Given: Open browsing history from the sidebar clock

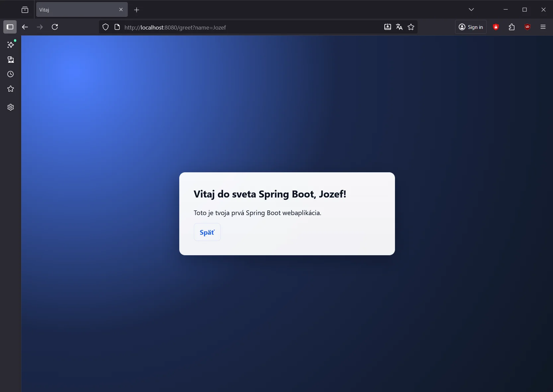Looking at the screenshot, I should 10,74.
